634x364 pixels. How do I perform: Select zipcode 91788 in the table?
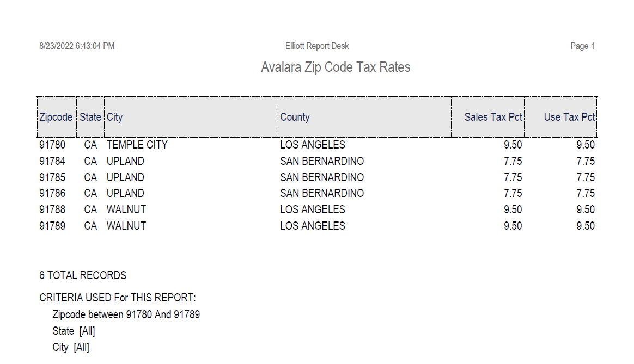(x=52, y=209)
